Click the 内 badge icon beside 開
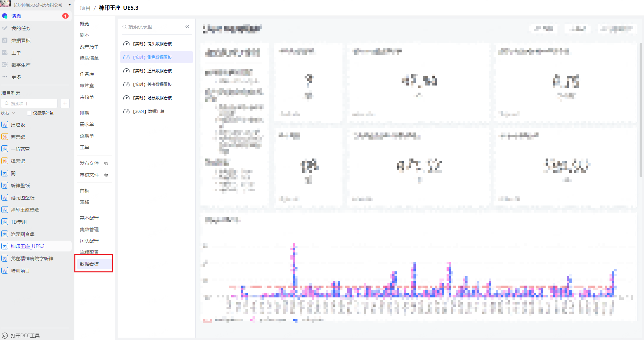Screen dimensions: 644x340 pos(5,173)
